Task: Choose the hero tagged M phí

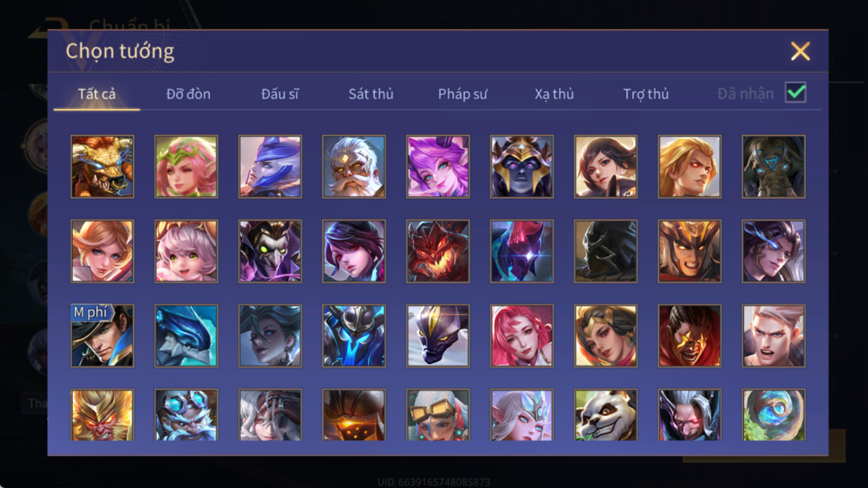Action: (x=102, y=336)
